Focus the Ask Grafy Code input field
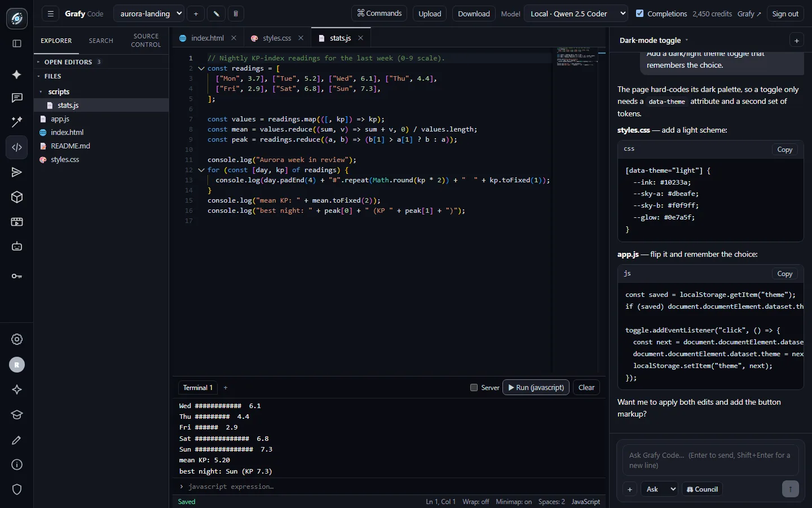This screenshot has height=508, width=812. pos(710,461)
